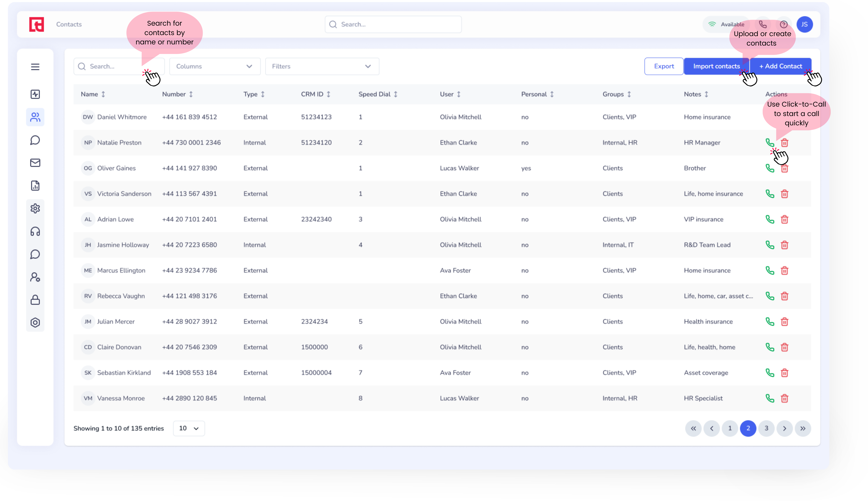Screen dimensions: 868x501
Task: Delete Julian Mercer contact with trash icon
Action: pyautogui.click(x=784, y=322)
